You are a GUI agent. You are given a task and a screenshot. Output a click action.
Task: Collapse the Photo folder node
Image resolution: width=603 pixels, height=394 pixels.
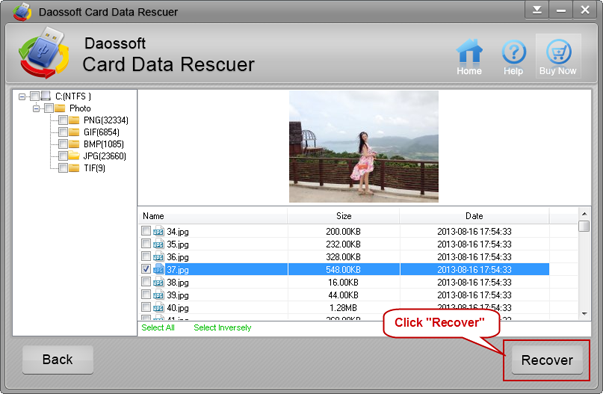coord(36,108)
